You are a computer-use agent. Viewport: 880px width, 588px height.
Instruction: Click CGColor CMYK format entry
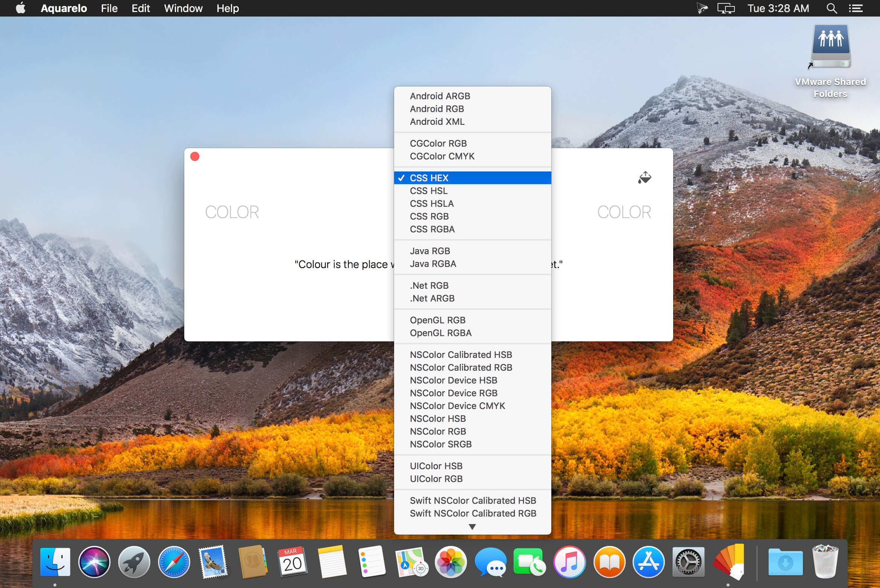coord(443,156)
